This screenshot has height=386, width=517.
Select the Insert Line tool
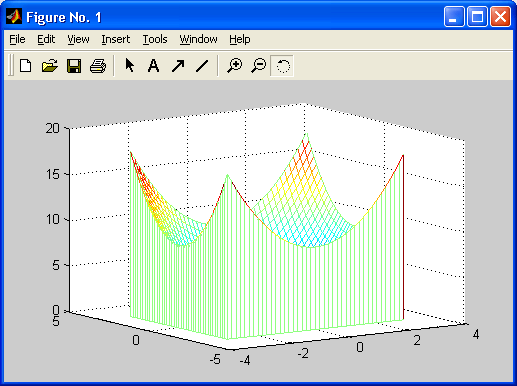(202, 66)
